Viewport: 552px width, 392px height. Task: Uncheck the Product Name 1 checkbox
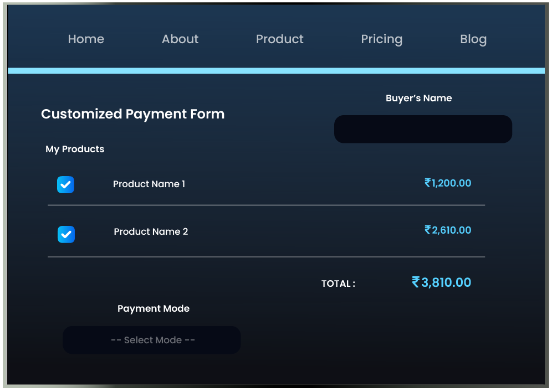[65, 184]
